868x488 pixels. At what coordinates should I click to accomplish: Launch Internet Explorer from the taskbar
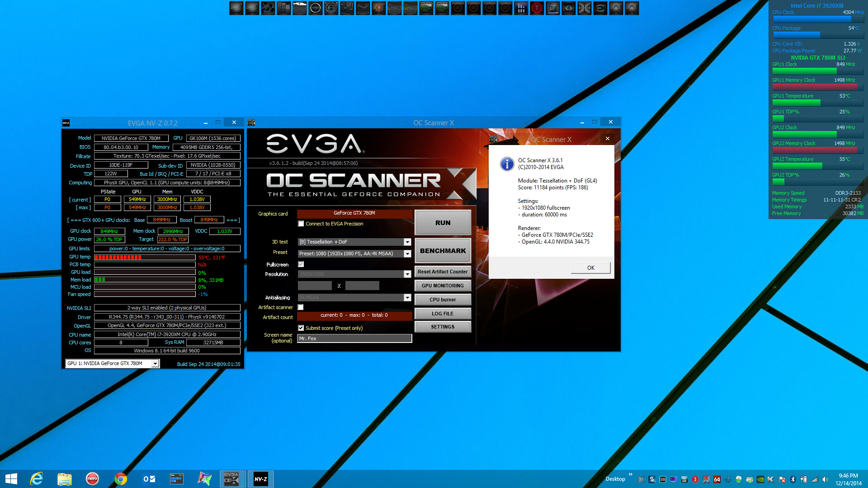coord(36,479)
